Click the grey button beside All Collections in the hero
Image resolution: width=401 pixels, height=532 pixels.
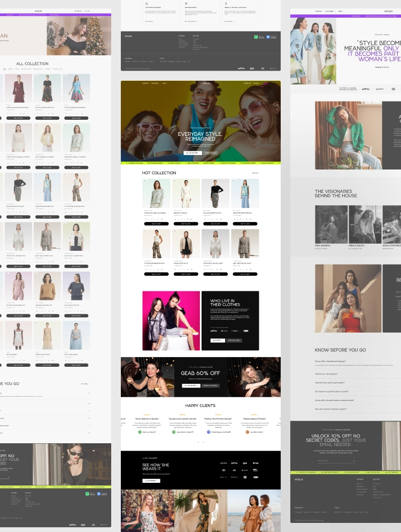(x=210, y=153)
